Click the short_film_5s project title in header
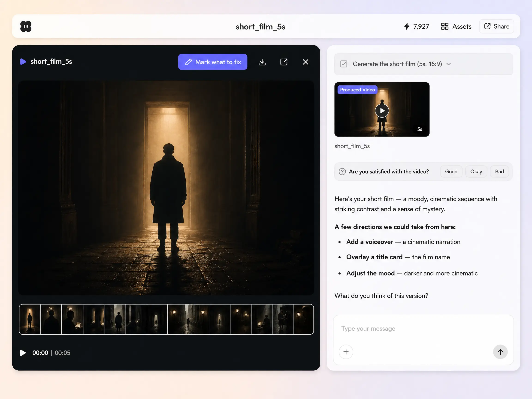The width and height of the screenshot is (532, 399). click(x=260, y=27)
